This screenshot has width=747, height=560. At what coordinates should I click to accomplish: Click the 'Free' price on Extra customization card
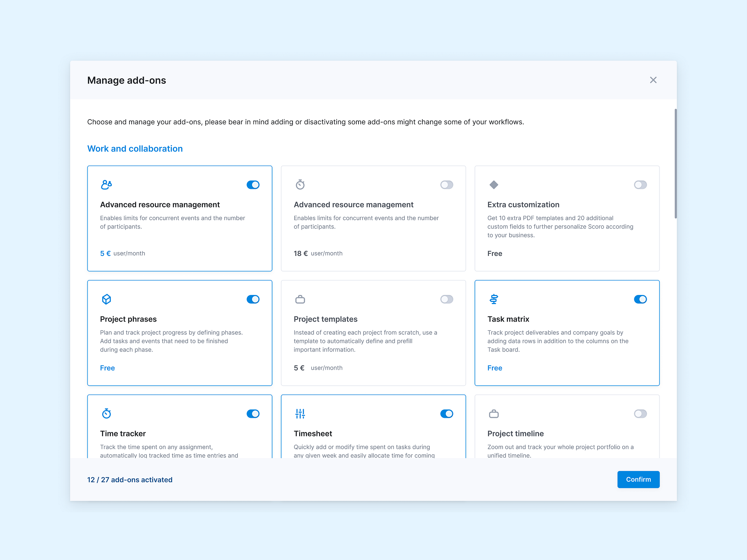point(495,253)
